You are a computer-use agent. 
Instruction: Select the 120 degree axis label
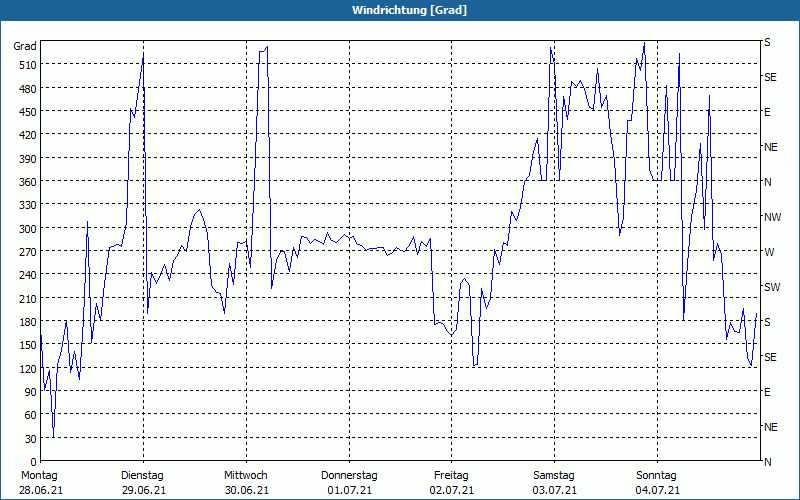pos(28,369)
